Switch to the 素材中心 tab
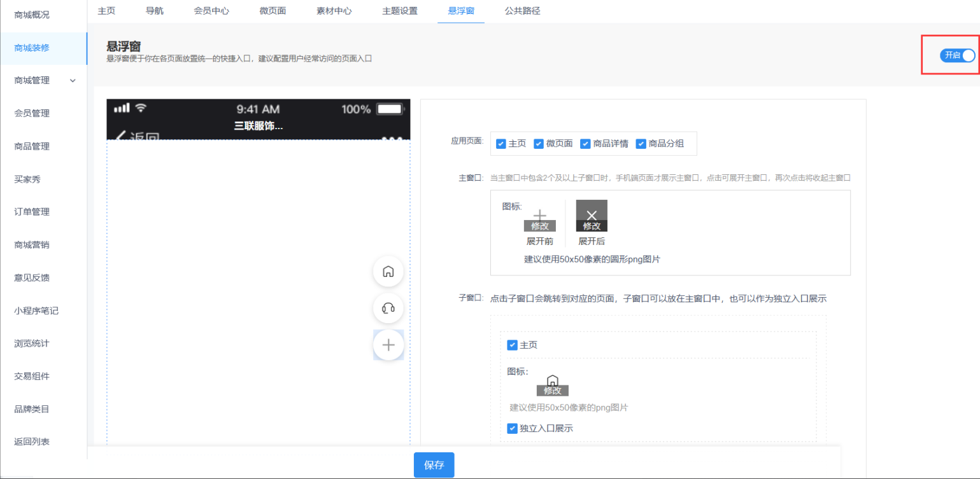 pyautogui.click(x=334, y=11)
